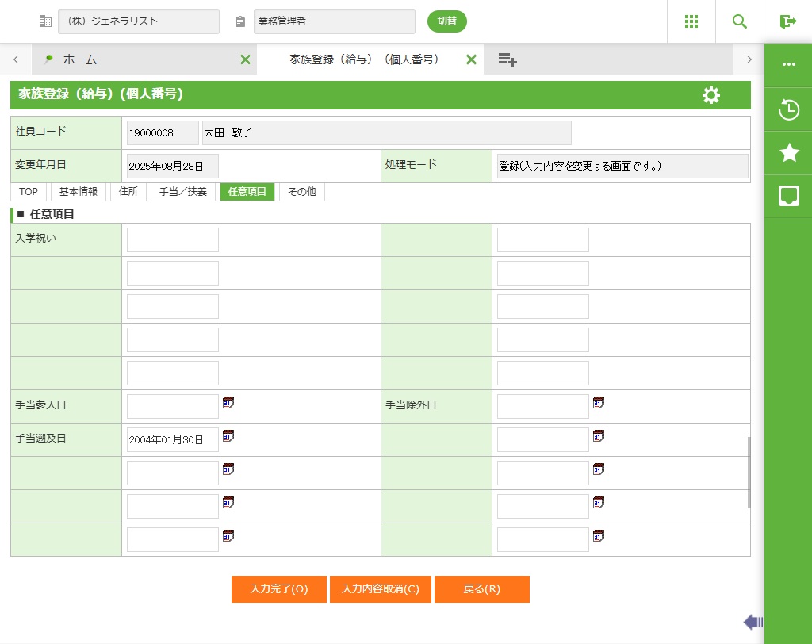Open calendar picker for 手当除外日
The image size is (812, 644).
pos(599,403)
